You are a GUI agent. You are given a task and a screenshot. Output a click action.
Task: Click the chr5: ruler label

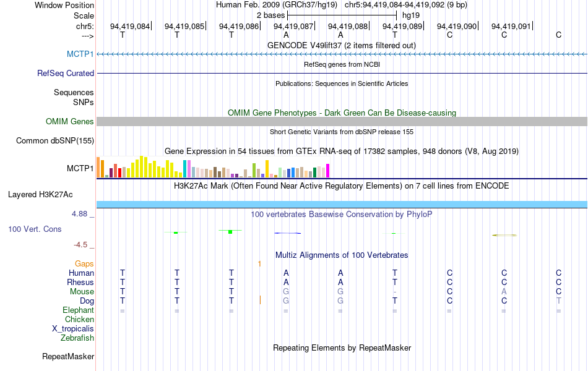(85, 26)
